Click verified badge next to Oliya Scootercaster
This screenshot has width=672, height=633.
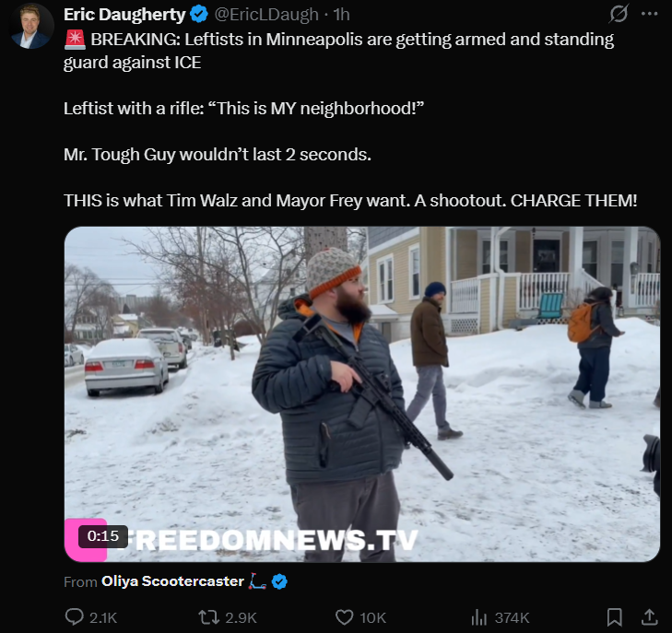279,581
